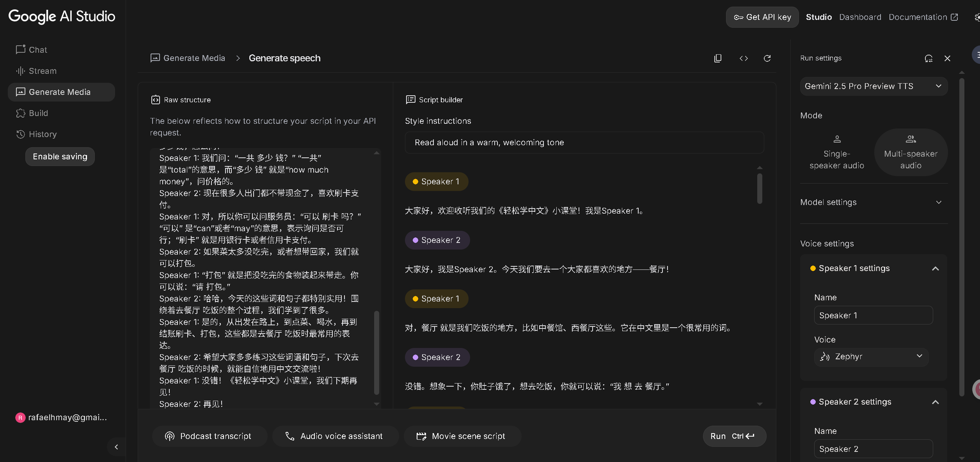Expand the Model settings section

[x=873, y=202]
